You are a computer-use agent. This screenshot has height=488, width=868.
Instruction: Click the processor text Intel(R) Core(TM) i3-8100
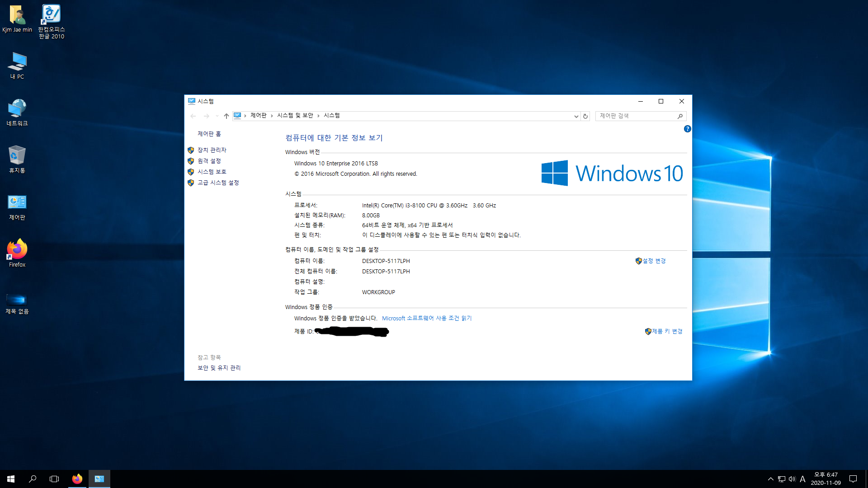[x=429, y=205]
